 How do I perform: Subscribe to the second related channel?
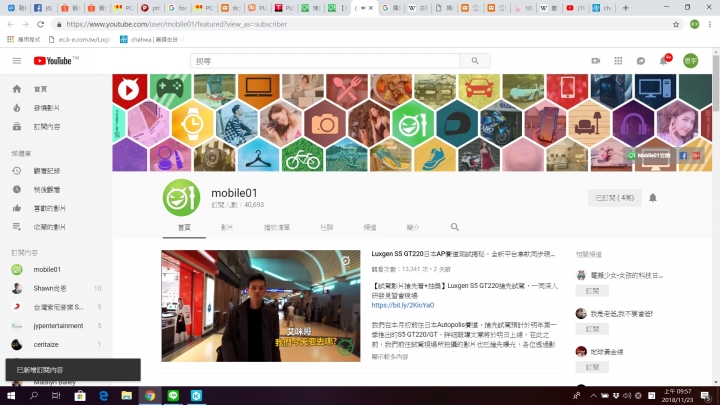[x=592, y=329]
